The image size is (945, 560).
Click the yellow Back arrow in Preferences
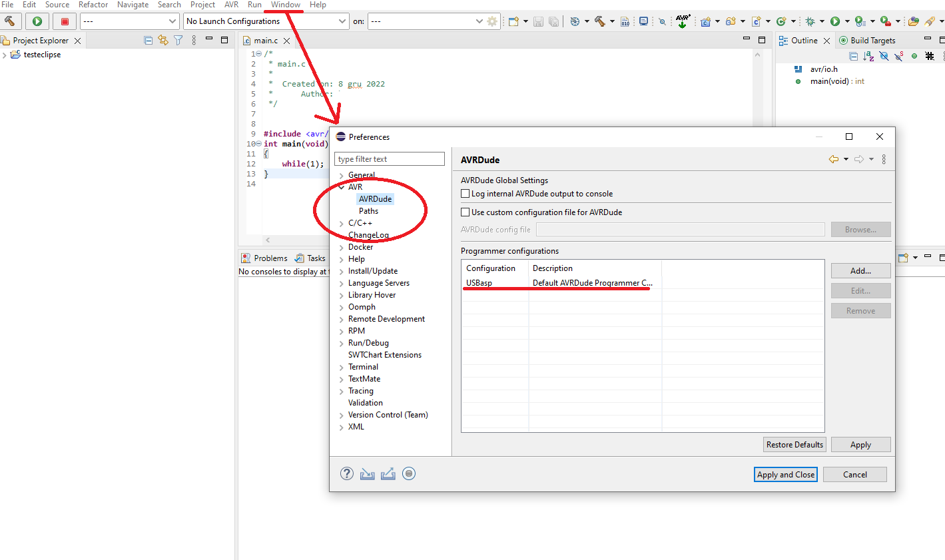coord(833,159)
